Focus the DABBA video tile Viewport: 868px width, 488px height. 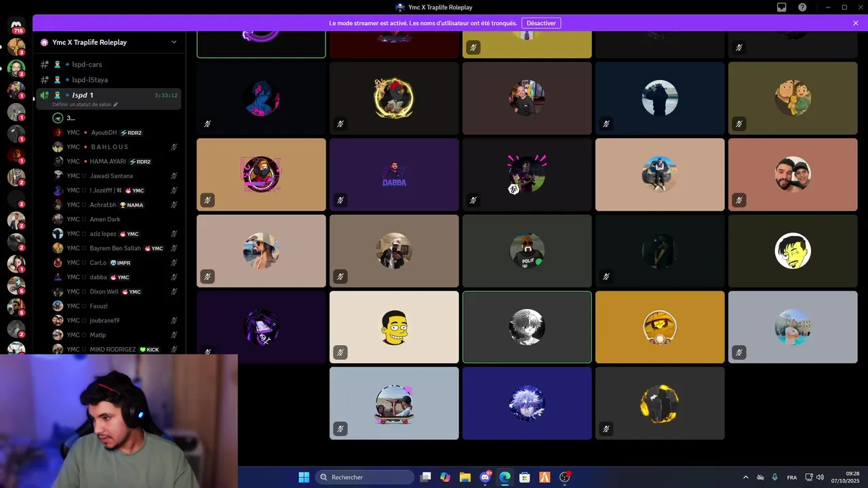(x=394, y=175)
